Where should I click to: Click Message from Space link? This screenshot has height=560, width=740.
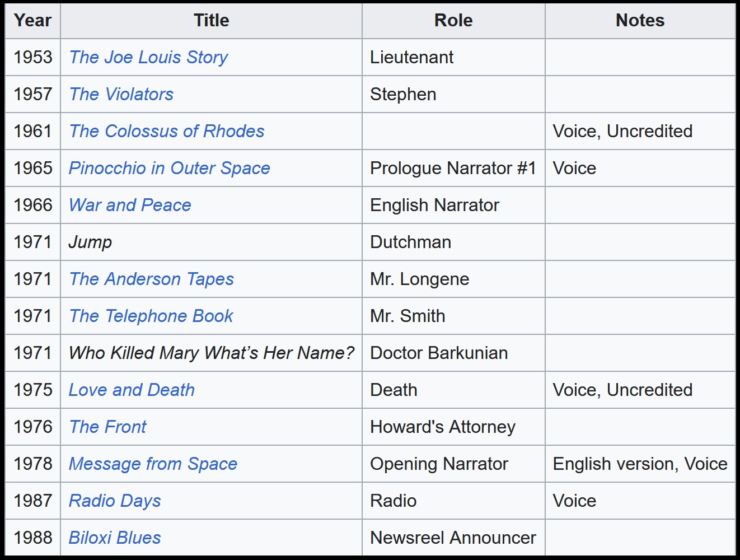(153, 464)
